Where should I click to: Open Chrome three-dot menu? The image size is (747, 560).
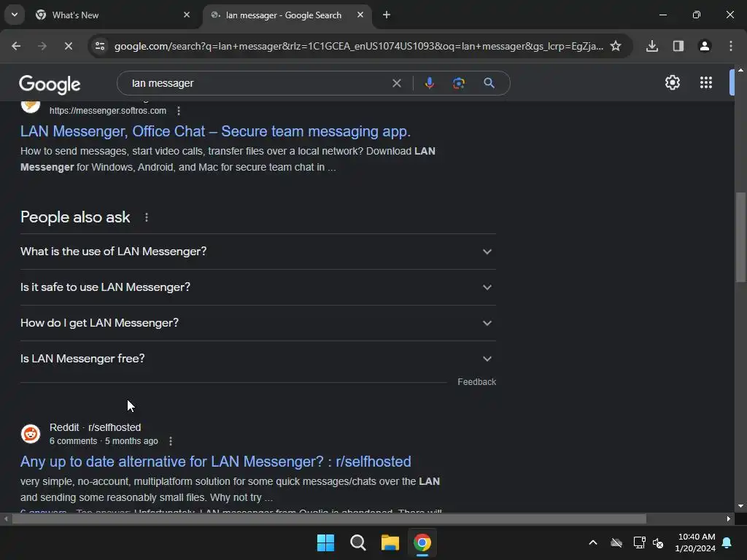coord(731,46)
